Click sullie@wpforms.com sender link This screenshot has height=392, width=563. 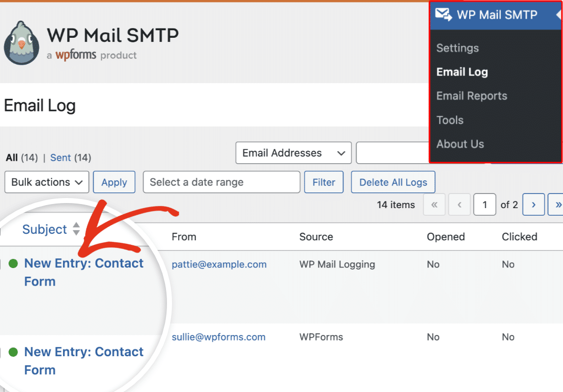218,337
